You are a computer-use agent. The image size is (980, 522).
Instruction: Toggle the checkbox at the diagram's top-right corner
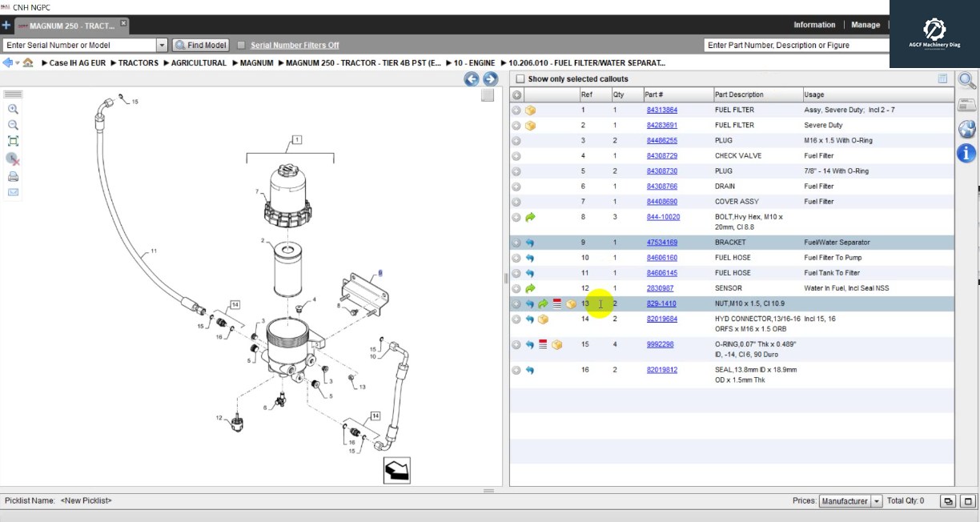pyautogui.click(x=487, y=96)
